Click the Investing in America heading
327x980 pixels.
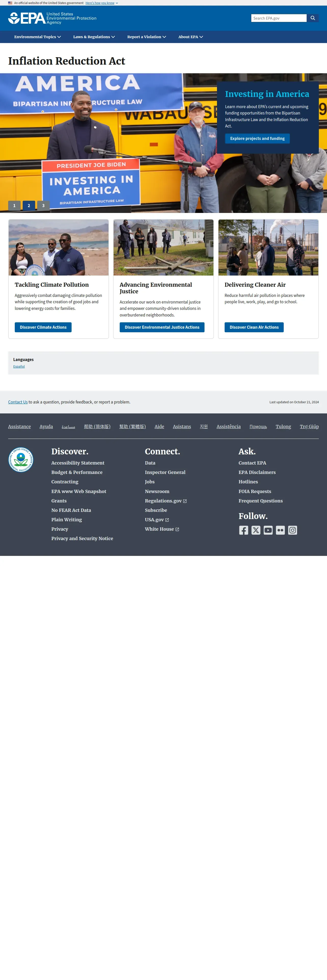click(x=267, y=94)
